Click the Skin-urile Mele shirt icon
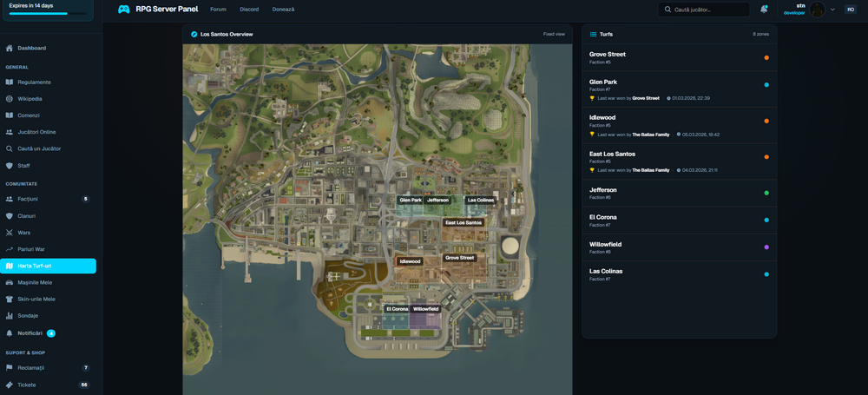868x395 pixels. point(10,300)
